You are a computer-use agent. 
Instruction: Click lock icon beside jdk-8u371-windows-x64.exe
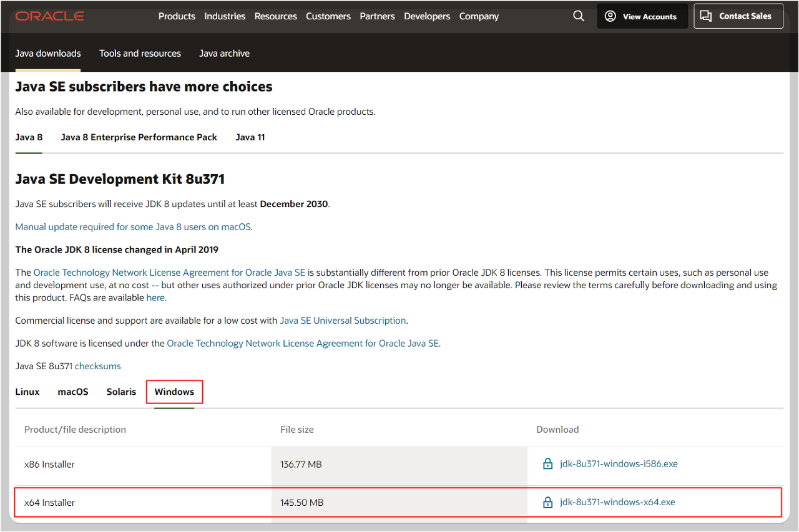(547, 502)
